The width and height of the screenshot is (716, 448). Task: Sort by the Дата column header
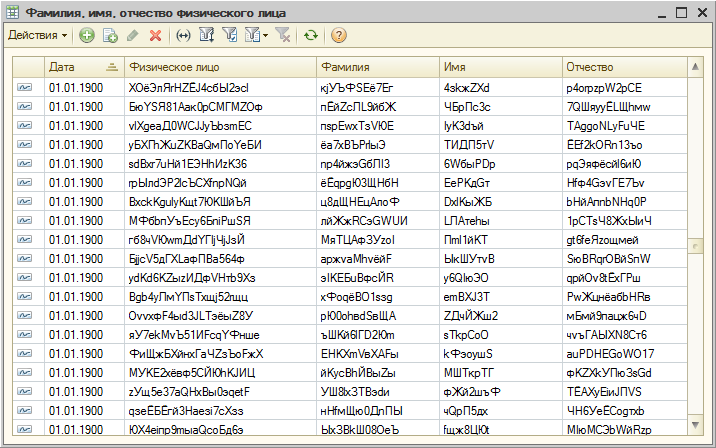click(84, 67)
